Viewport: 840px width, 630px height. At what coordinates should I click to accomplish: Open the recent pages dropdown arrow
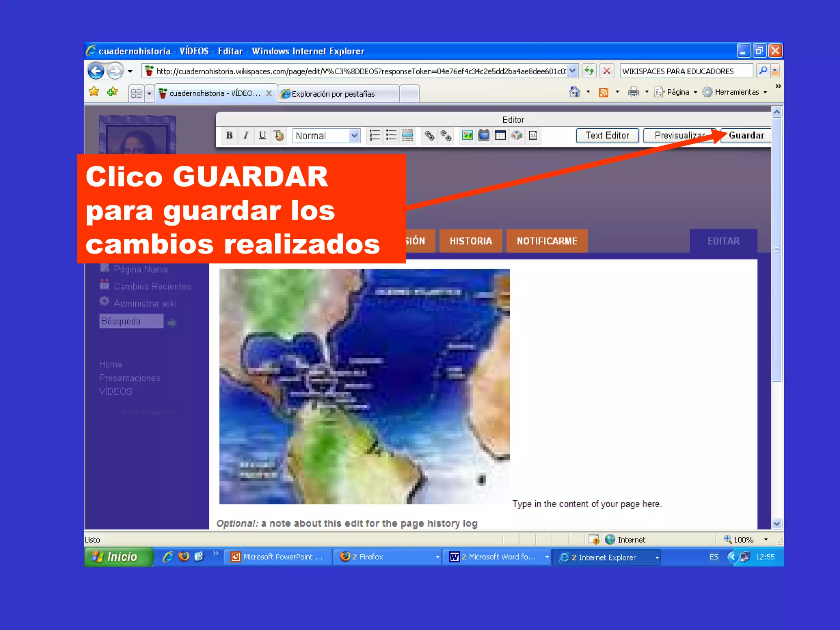click(130, 71)
